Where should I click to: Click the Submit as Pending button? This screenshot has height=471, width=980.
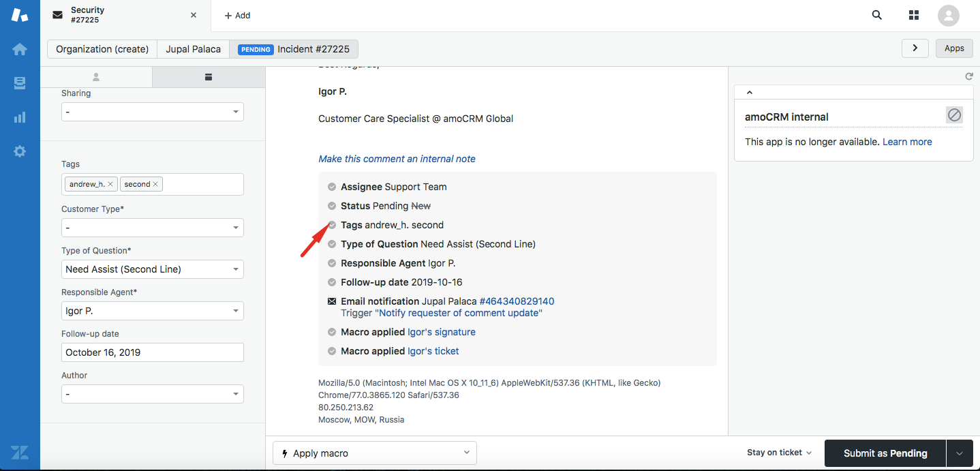(885, 453)
